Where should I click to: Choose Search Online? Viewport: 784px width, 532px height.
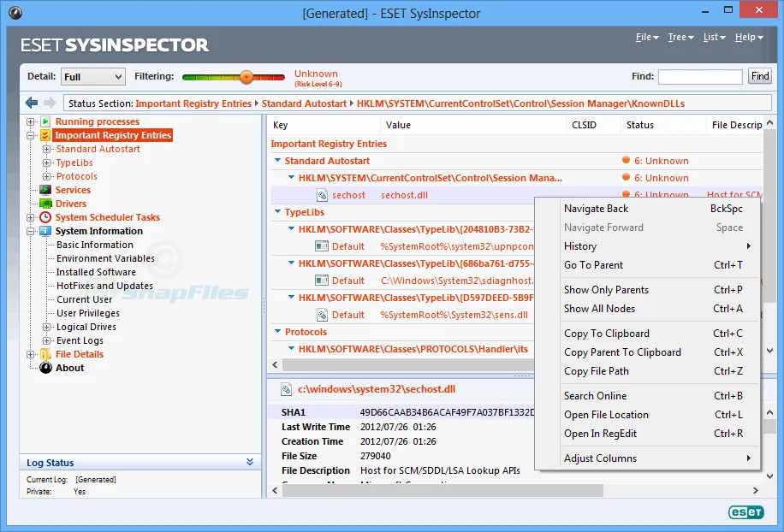point(648,396)
